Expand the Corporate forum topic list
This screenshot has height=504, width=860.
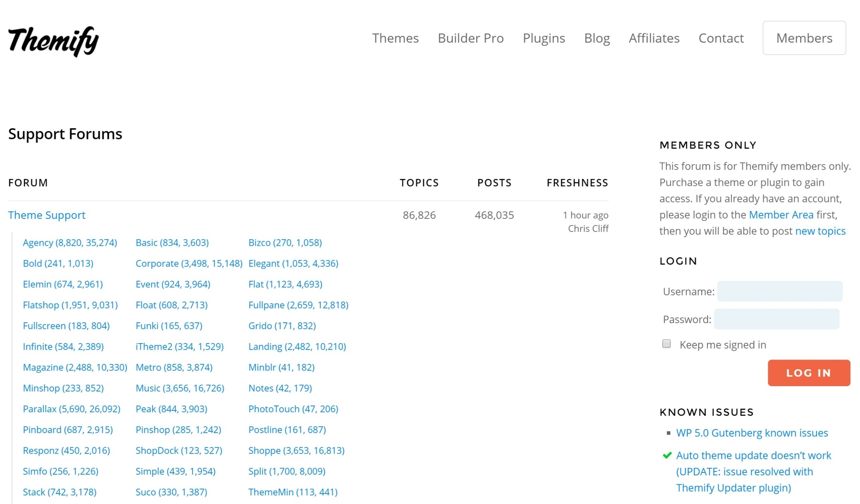click(188, 263)
